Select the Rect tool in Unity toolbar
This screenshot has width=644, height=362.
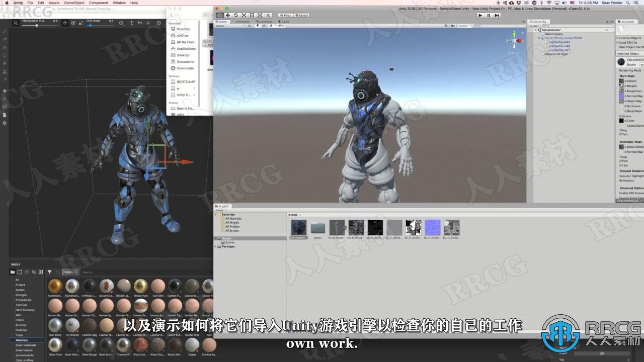(x=252, y=15)
